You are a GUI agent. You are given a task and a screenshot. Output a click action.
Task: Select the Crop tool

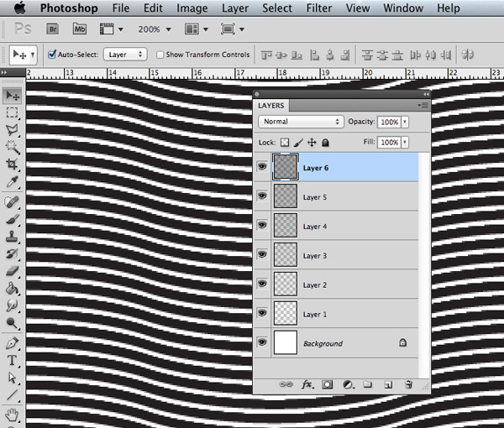point(13,165)
